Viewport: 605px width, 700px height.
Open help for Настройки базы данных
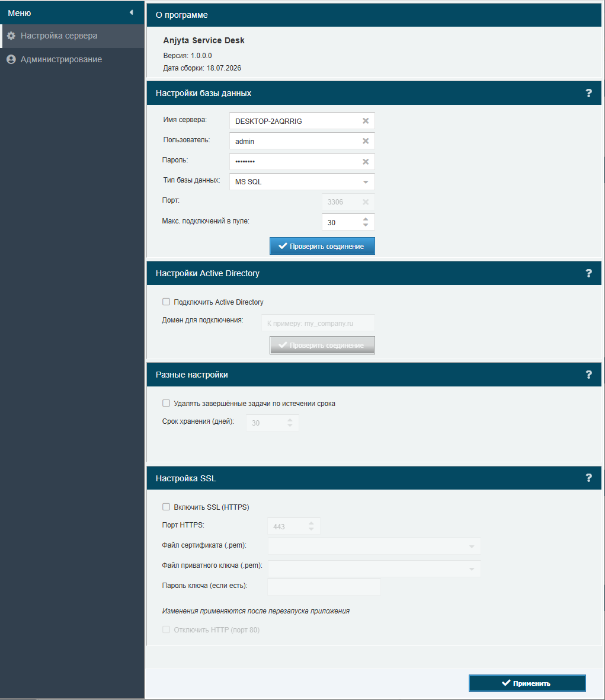(x=588, y=93)
